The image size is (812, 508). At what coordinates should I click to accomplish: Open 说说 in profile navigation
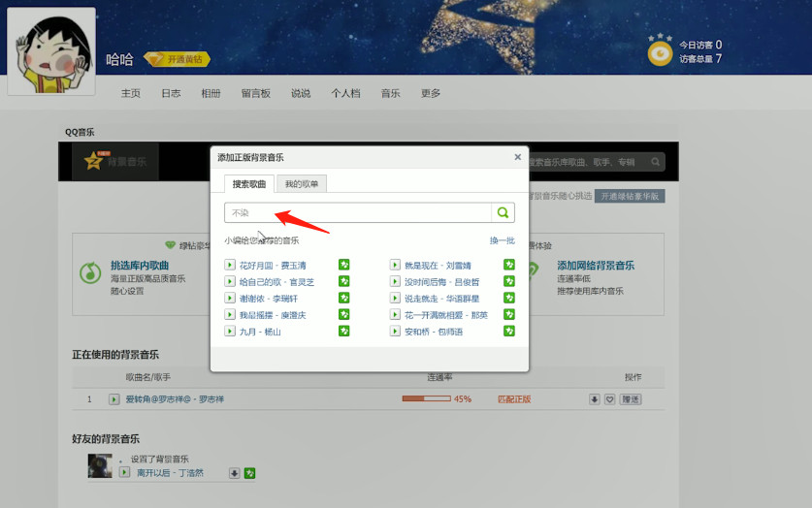pyautogui.click(x=301, y=93)
